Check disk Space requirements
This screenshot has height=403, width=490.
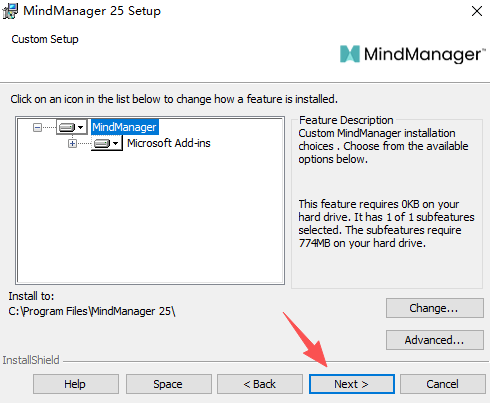[x=169, y=384]
